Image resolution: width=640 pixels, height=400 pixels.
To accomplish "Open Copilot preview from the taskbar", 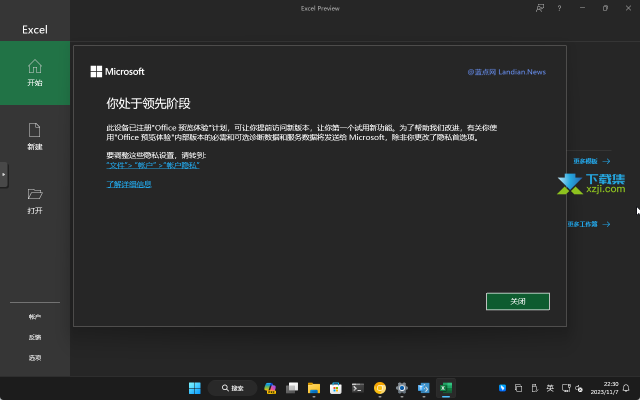I will pyautogui.click(x=270, y=388).
